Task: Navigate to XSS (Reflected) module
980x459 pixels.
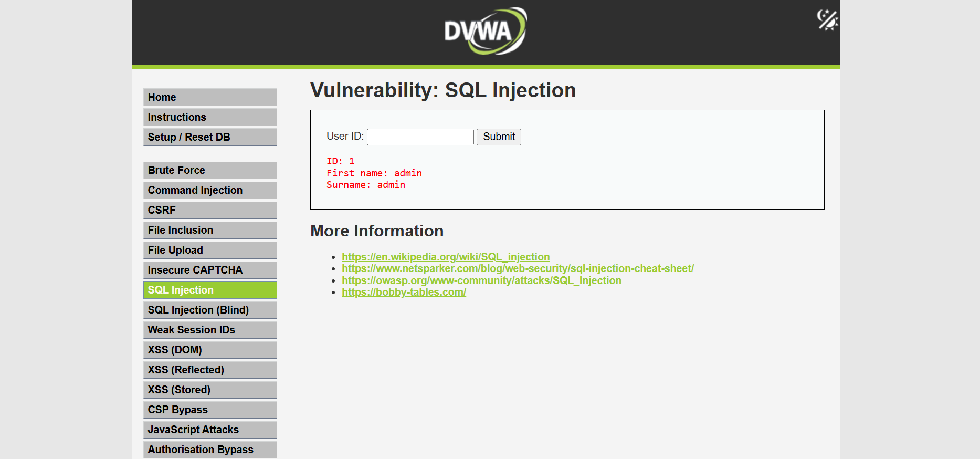Action: (x=210, y=370)
